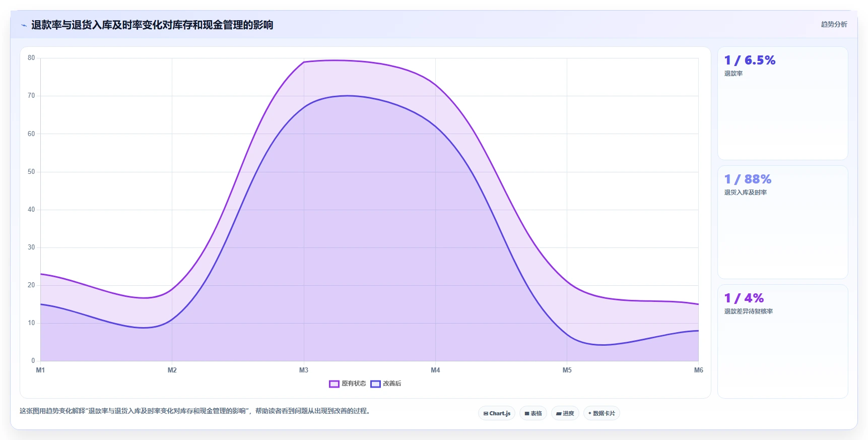Click the purple 原有状态 legend color box
This screenshot has width=868, height=440.
pyautogui.click(x=334, y=384)
